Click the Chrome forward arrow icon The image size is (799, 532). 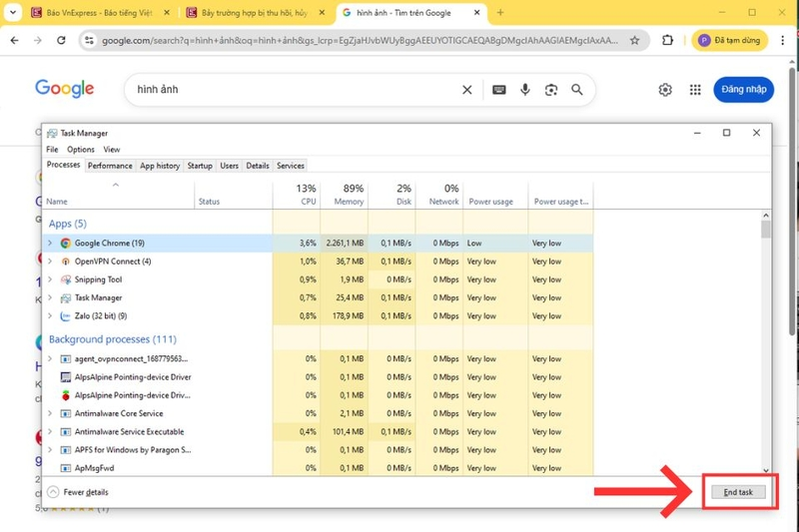tap(38, 40)
